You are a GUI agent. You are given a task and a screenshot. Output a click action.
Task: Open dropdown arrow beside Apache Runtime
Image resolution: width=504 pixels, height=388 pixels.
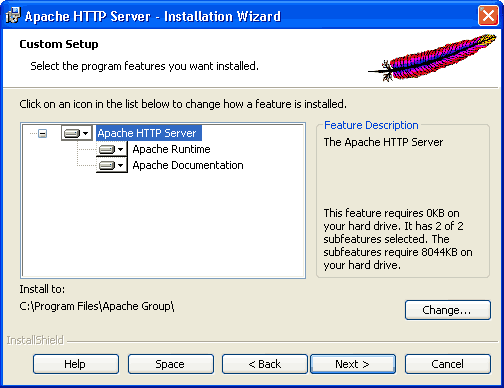(121, 150)
